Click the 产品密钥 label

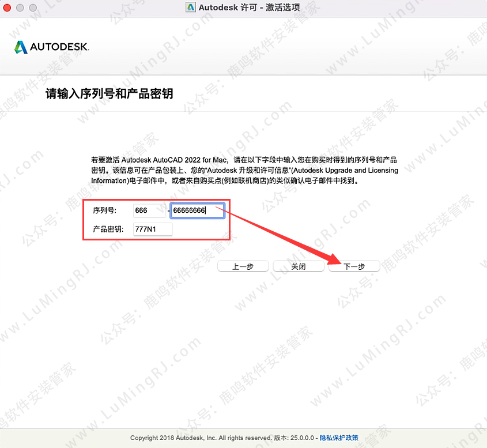point(108,229)
